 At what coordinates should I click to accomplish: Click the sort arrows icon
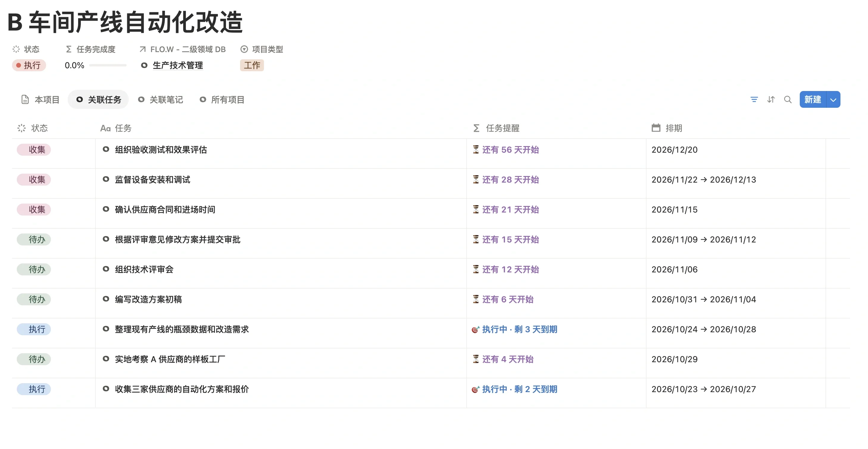(771, 99)
